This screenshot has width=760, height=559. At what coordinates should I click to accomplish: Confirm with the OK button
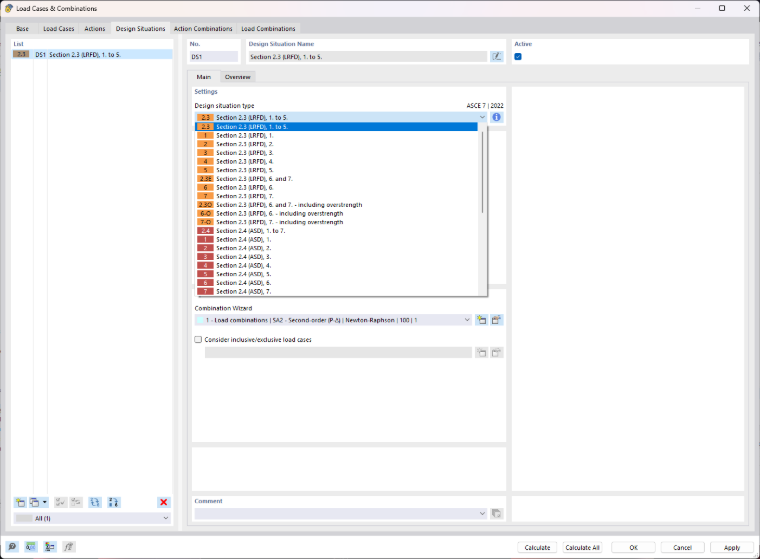click(633, 547)
